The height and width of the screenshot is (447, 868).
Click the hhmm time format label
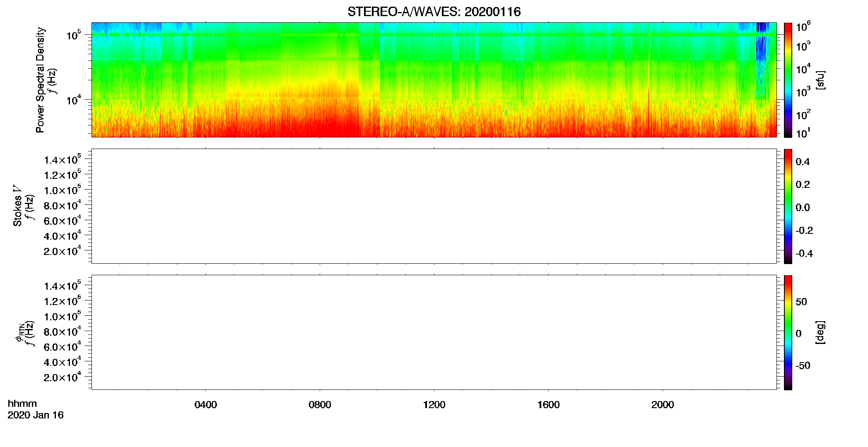22,404
